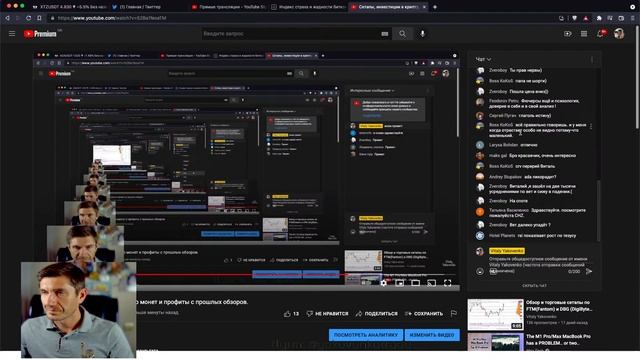Reload the page with browser refresh icon
Image resolution: width=640 pixels, height=360 pixels.
28,18
